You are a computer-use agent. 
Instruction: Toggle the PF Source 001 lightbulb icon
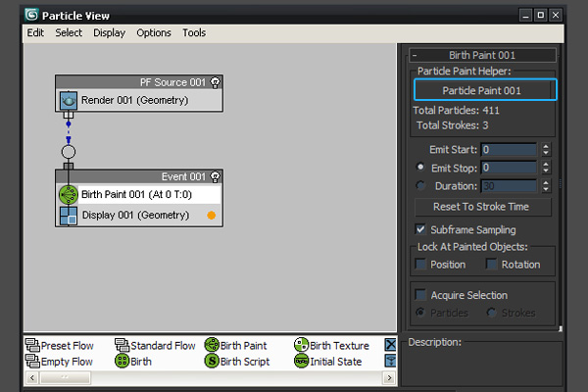(216, 82)
